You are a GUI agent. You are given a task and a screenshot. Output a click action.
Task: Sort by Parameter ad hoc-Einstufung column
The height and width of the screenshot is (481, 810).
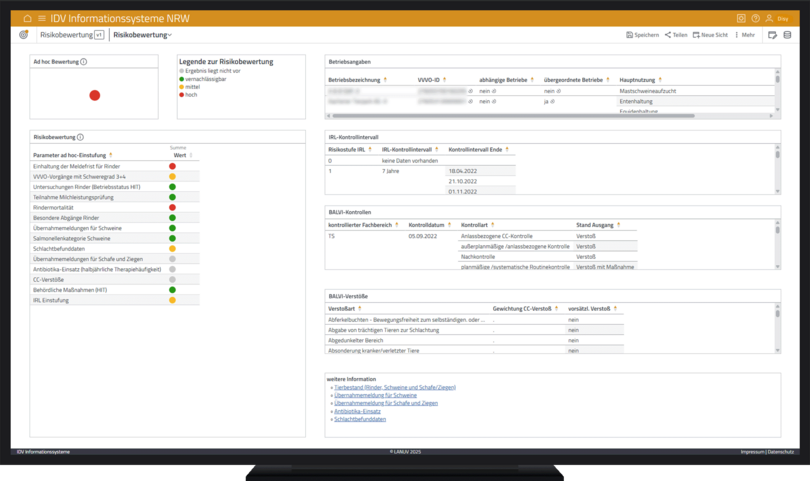pos(111,156)
